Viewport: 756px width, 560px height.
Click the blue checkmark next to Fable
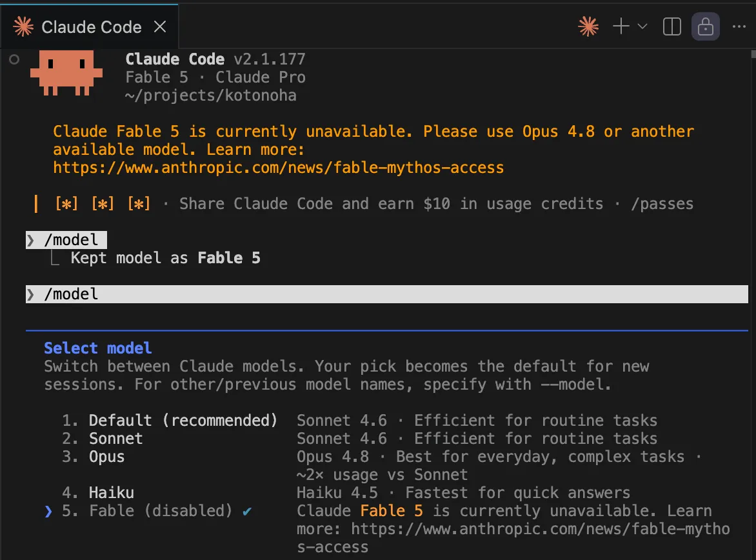point(247,511)
